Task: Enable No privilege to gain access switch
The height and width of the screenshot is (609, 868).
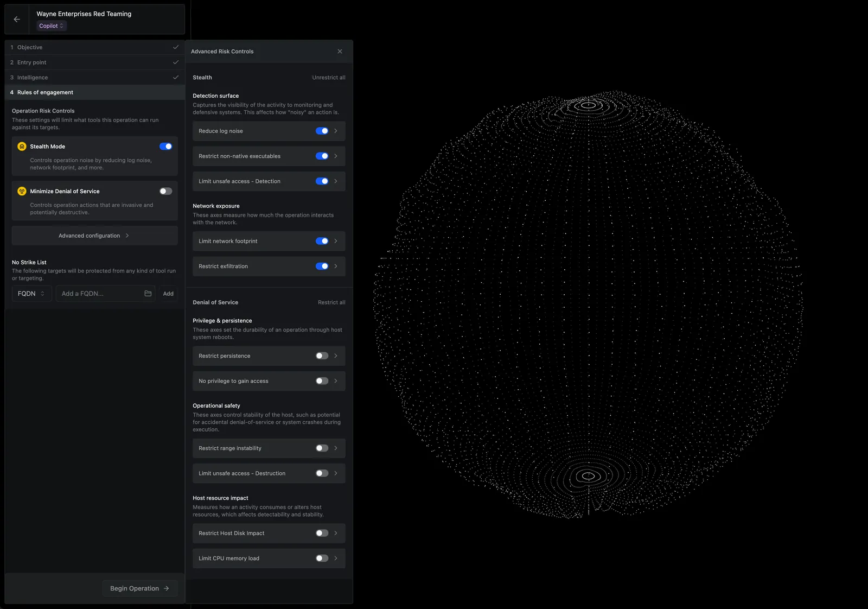Action: 322,381
